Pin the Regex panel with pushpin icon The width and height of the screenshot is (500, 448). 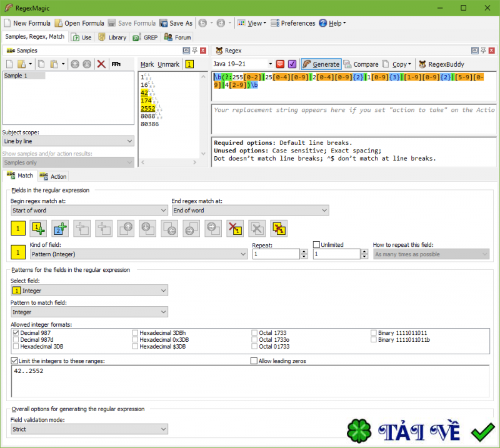click(x=483, y=51)
